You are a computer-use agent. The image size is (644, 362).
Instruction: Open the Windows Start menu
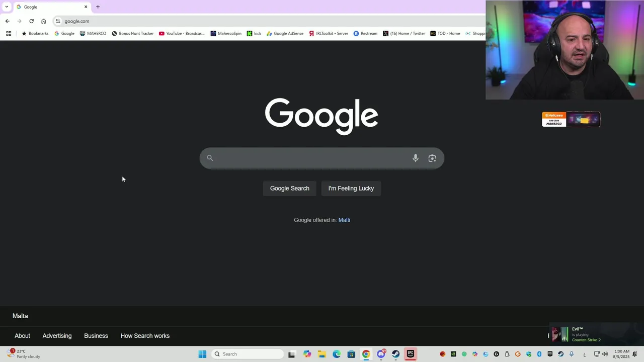pyautogui.click(x=202, y=354)
